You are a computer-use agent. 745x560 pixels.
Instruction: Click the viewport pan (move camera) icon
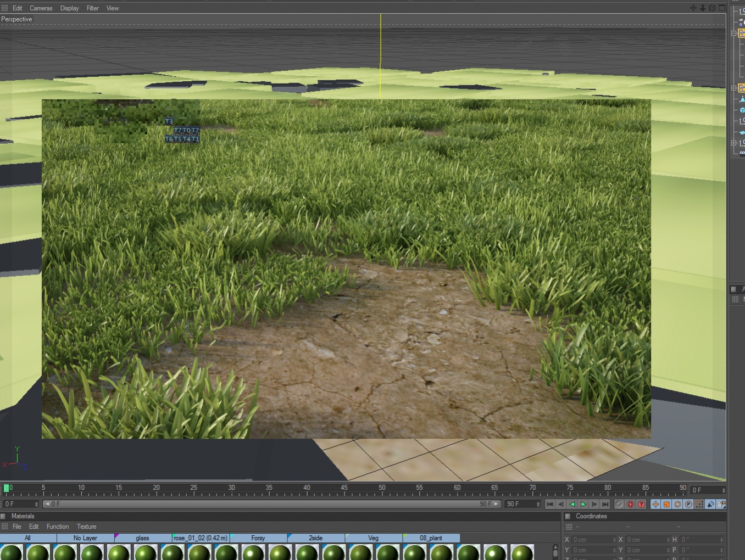[693, 8]
